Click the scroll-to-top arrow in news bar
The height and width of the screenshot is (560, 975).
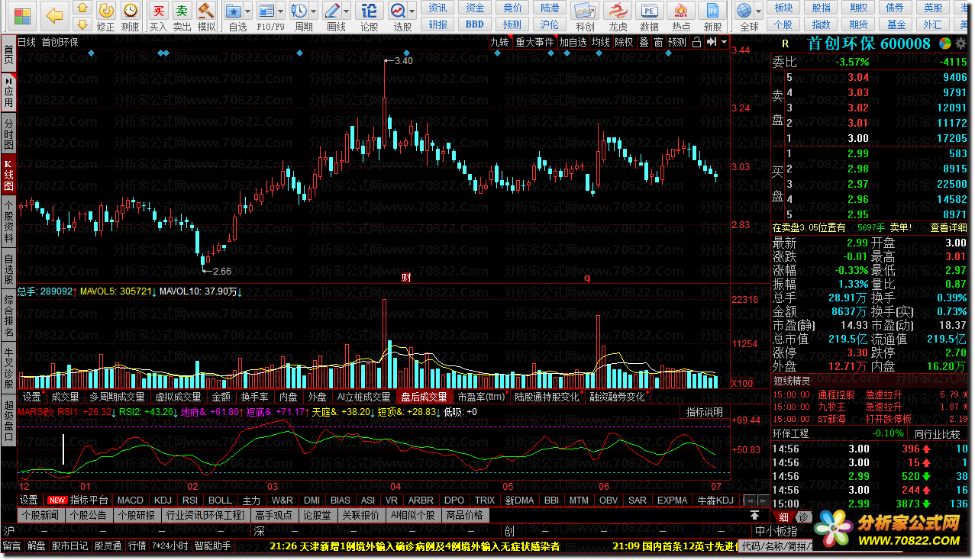(754, 516)
